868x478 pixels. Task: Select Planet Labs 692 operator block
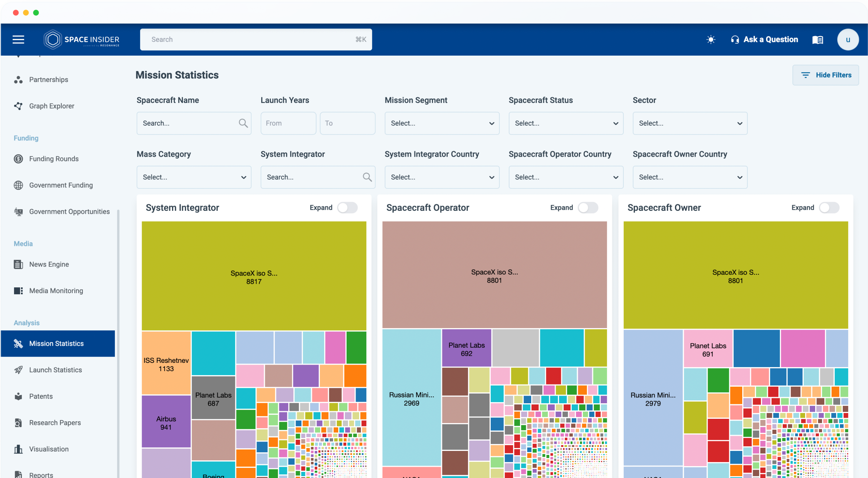click(467, 348)
